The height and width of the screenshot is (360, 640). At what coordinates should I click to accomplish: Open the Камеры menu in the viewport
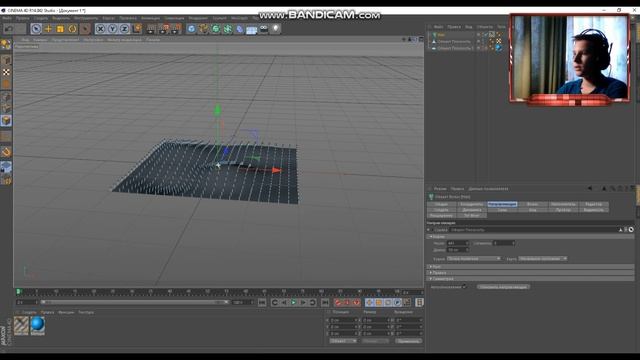40,40
